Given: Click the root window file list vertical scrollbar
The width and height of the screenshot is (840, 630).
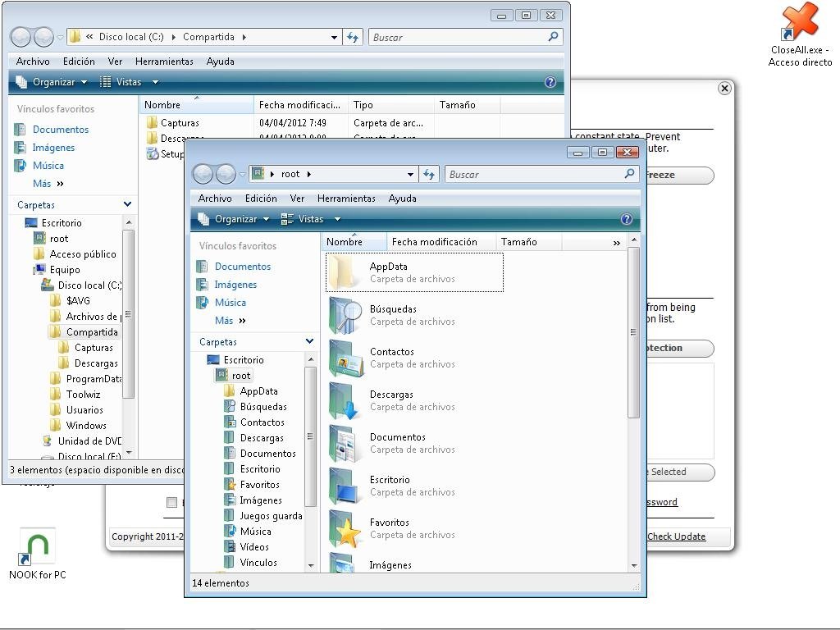Looking at the screenshot, I should pyautogui.click(x=634, y=332).
